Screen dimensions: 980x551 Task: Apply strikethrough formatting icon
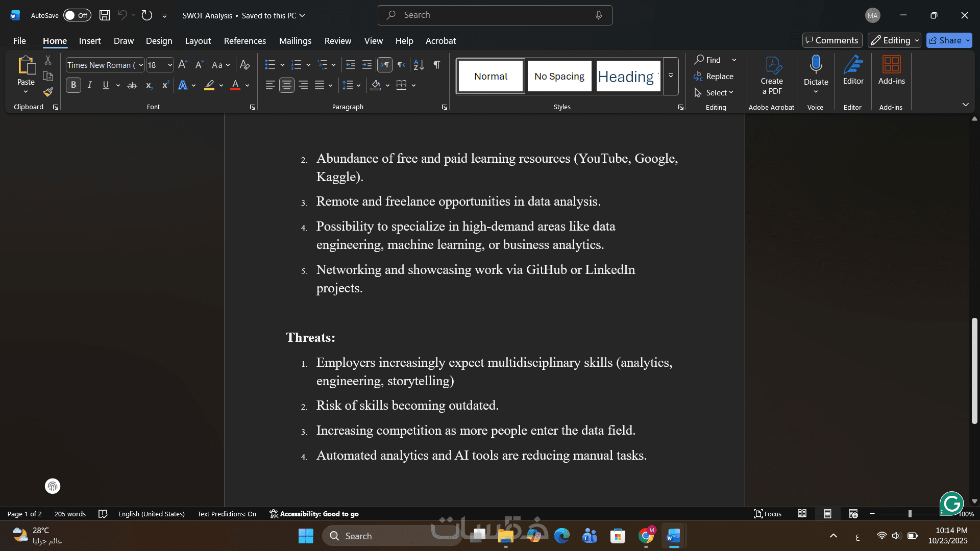[x=132, y=85]
